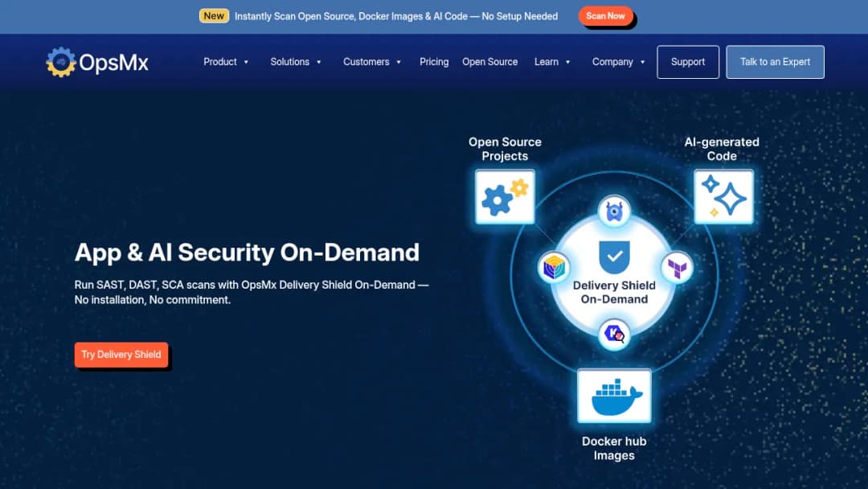Click Talk to an Expert button
This screenshot has width=868, height=489.
pyautogui.click(x=775, y=62)
